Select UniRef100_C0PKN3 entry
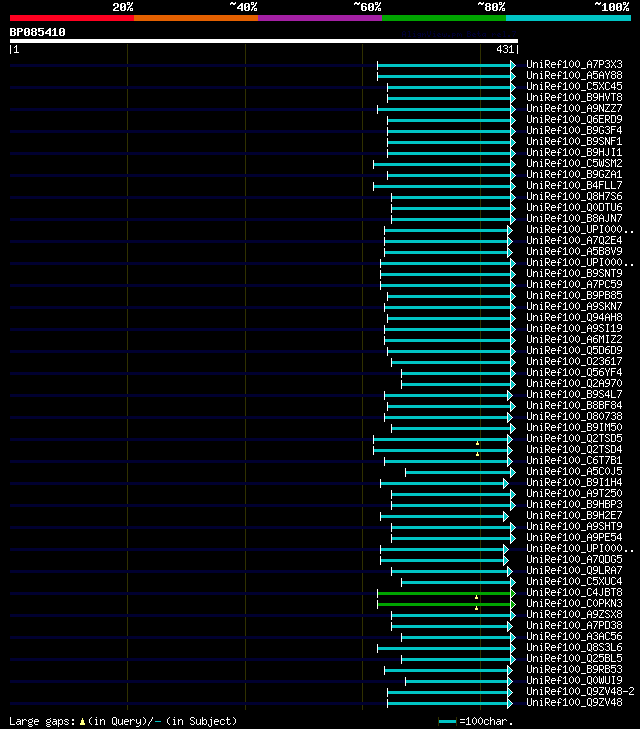 (x=574, y=603)
